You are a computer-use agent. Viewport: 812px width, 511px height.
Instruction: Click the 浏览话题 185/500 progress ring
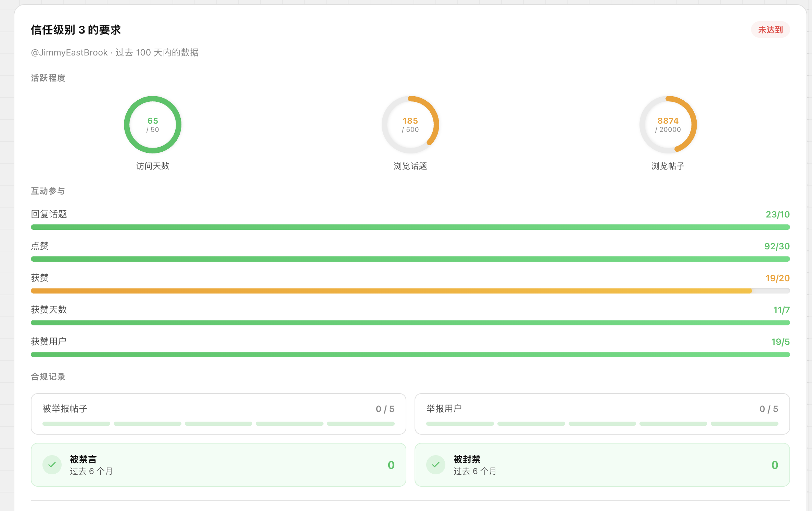click(x=410, y=125)
